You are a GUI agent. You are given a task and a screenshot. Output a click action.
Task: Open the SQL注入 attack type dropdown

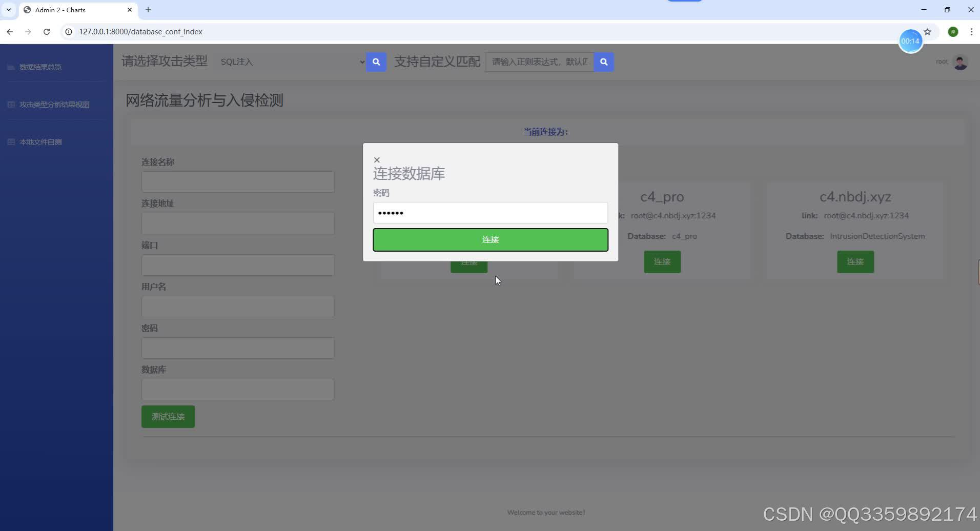290,62
